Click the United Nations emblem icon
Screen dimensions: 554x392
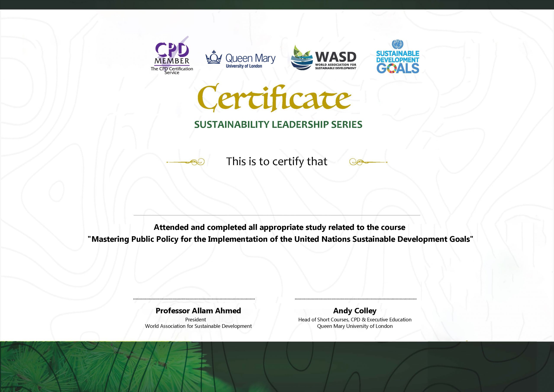[398, 45]
